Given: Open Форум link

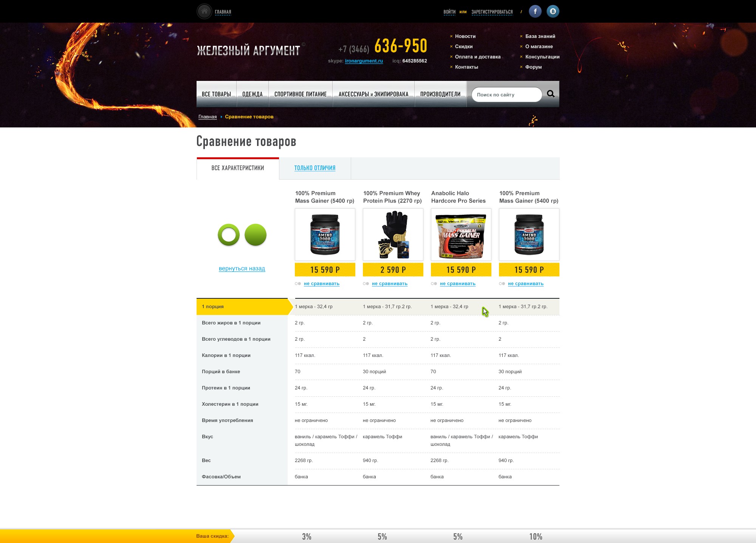Looking at the screenshot, I should click(x=533, y=67).
